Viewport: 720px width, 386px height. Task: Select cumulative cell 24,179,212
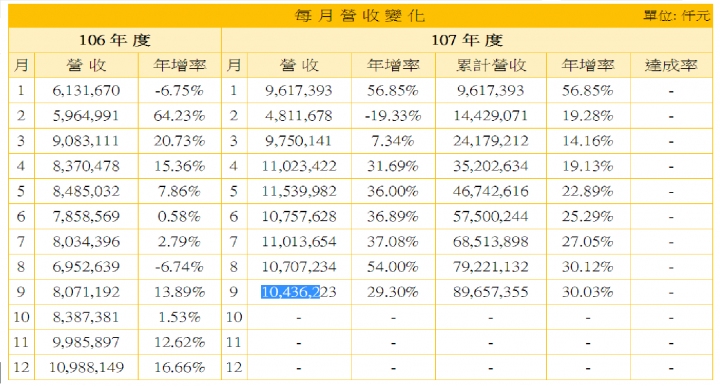click(491, 141)
